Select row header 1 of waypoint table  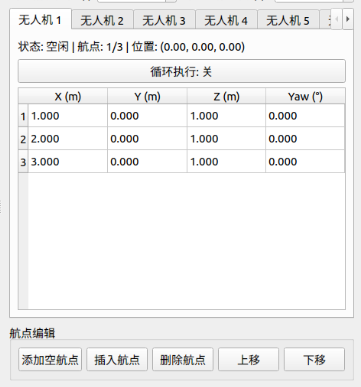(x=23, y=116)
